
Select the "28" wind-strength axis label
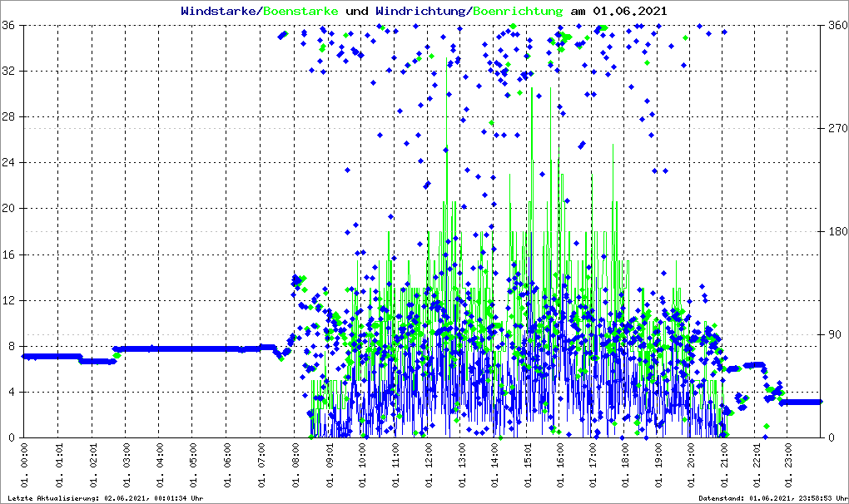click(x=8, y=116)
